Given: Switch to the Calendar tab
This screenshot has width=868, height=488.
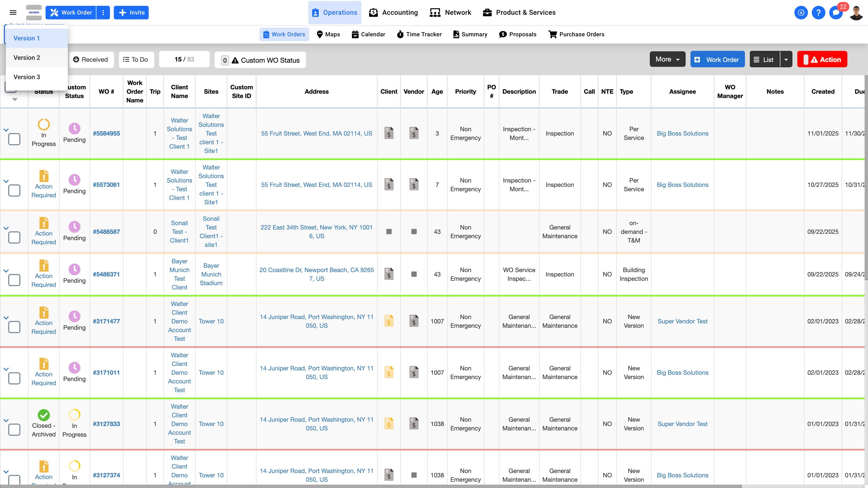Looking at the screenshot, I should tap(368, 34).
